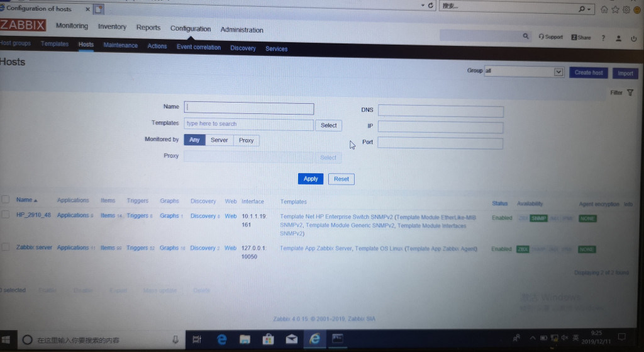644x352 pixels.
Task: Apply the host filter
Action: tap(311, 179)
